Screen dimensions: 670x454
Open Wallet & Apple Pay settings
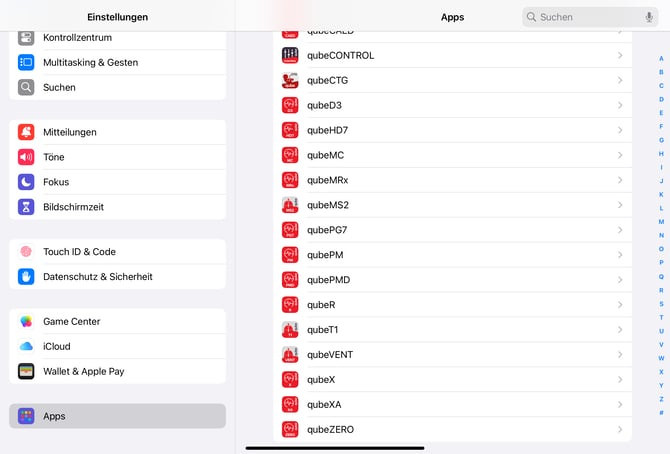tap(117, 371)
